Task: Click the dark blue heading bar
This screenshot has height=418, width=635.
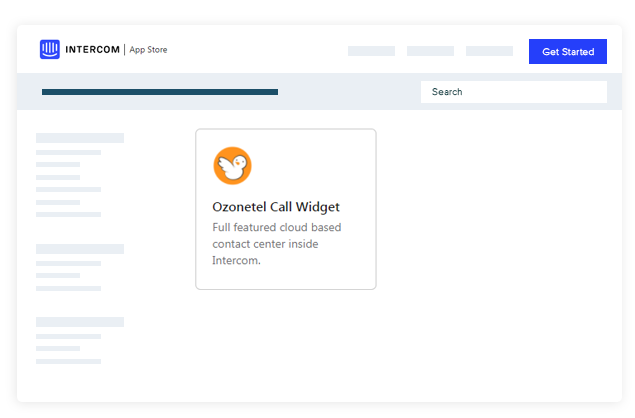Action: [x=160, y=92]
